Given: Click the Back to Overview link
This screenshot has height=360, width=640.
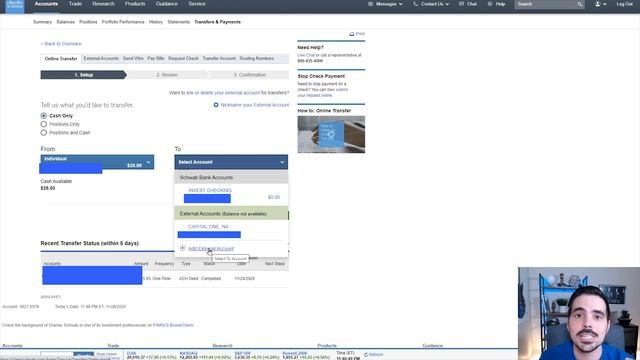Looking at the screenshot, I should 61,44.
